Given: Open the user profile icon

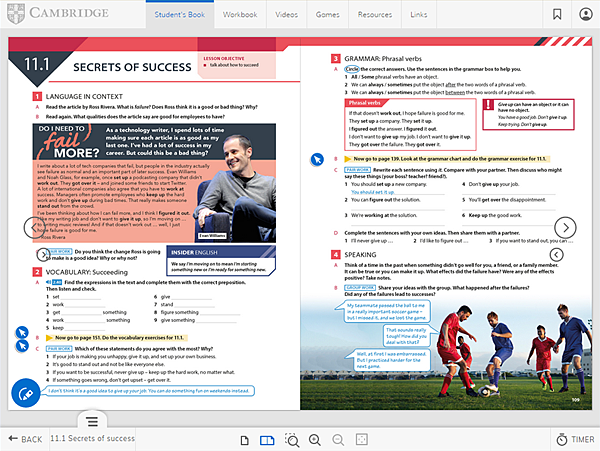Looking at the screenshot, I should pyautogui.click(x=585, y=15).
